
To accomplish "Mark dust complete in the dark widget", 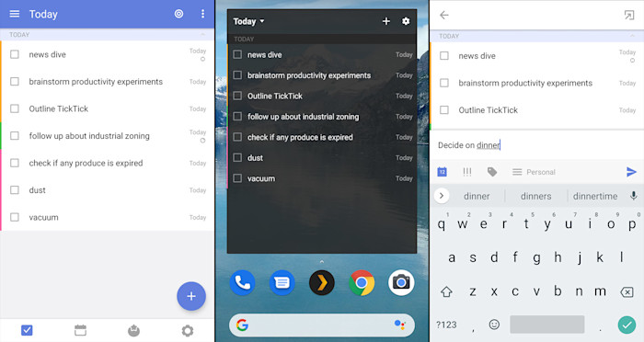I will click(x=237, y=157).
